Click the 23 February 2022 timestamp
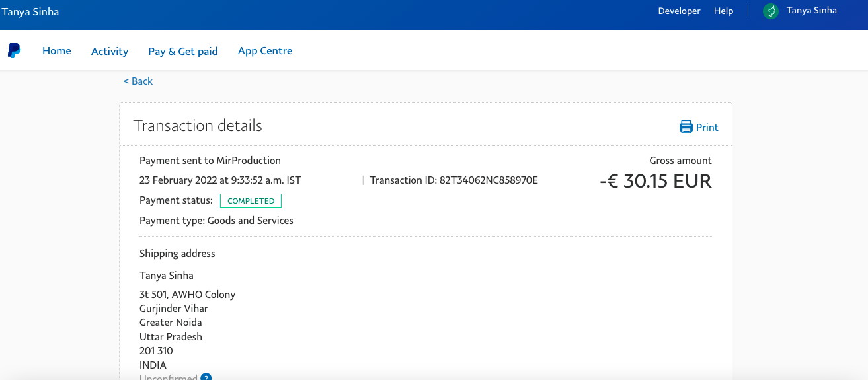The width and height of the screenshot is (868, 380). [x=220, y=180]
